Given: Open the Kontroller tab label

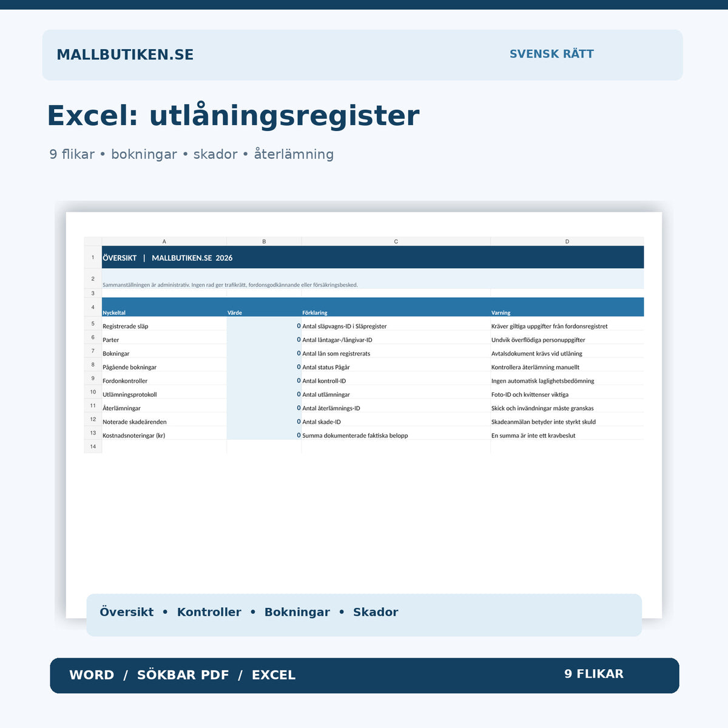Looking at the screenshot, I should coord(209,612).
